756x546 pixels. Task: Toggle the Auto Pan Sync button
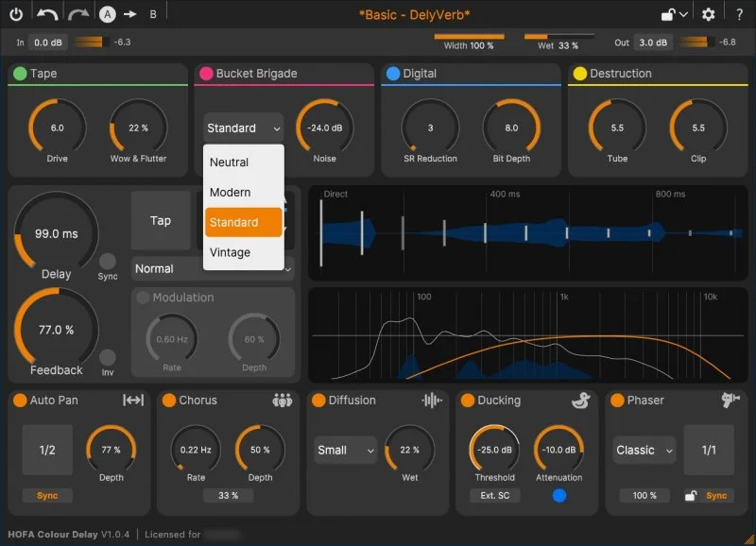pos(47,495)
